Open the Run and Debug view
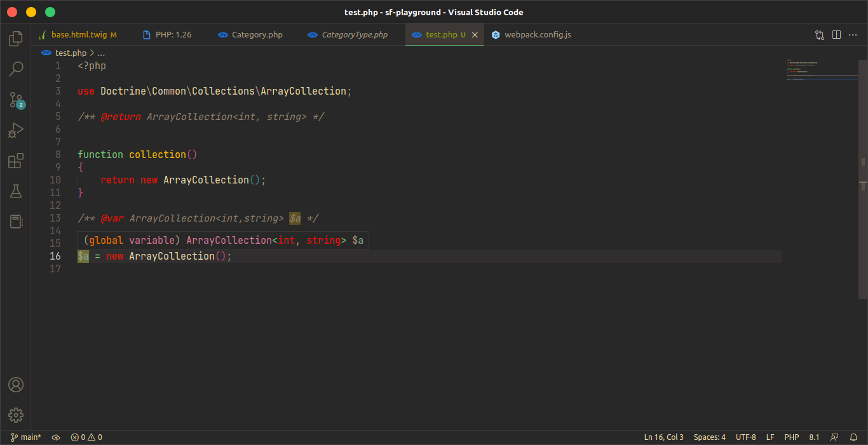Viewport: 868px width, 445px height. [x=16, y=130]
